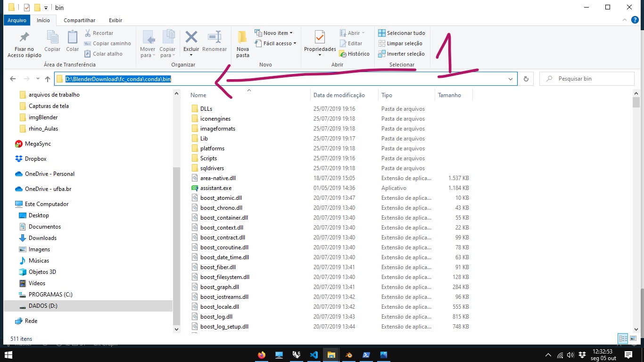The width and height of the screenshot is (644, 362).
Task: Click Fixar no Acesso rápido pin icon
Action: point(24,38)
